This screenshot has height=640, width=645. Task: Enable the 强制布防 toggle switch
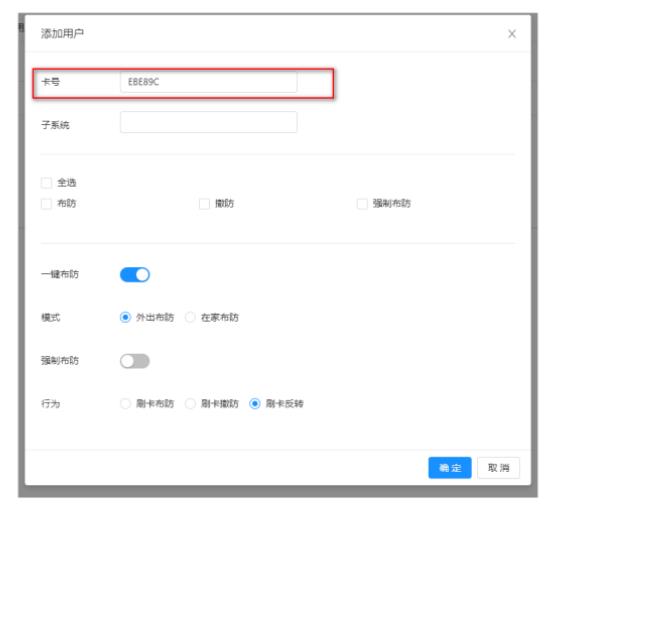pos(134,361)
